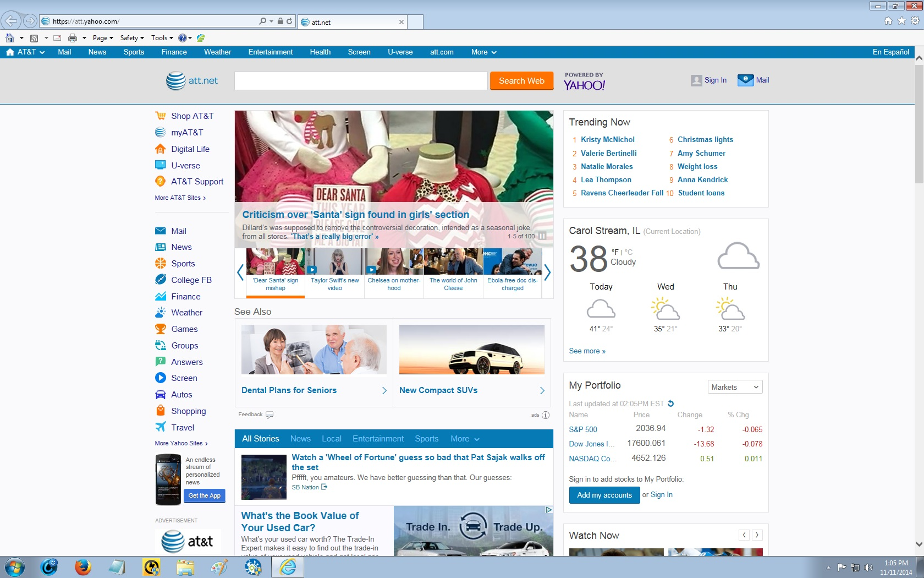Image resolution: width=924 pixels, height=578 pixels.
Task: Click the IE browser Back arrow
Action: [11, 21]
